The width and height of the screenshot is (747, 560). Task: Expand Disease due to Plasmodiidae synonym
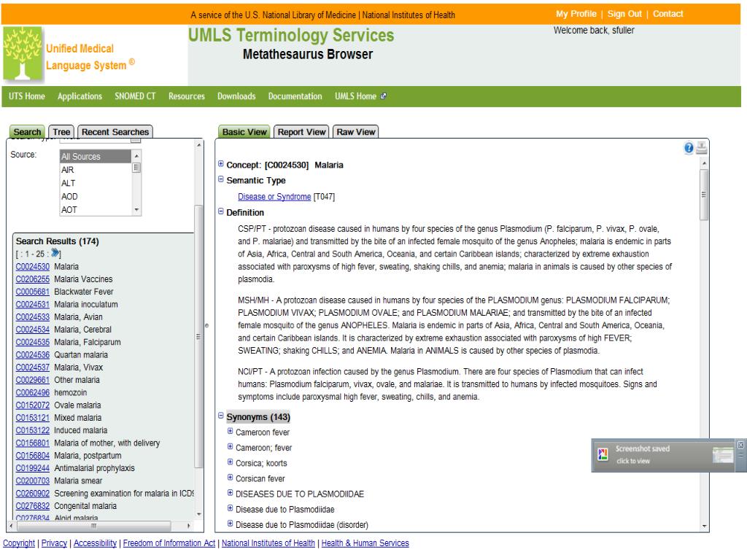pos(230,508)
